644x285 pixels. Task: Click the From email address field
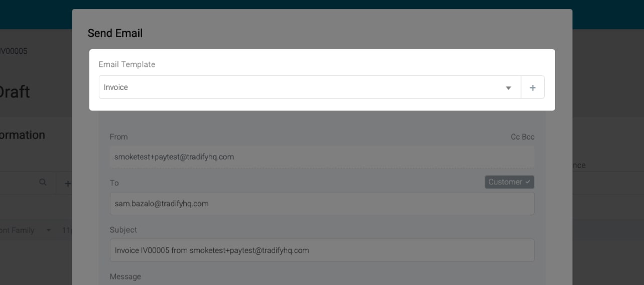click(322, 157)
